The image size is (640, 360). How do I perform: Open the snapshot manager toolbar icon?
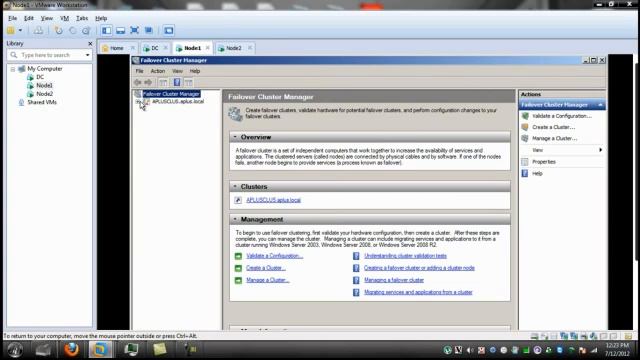86,31
